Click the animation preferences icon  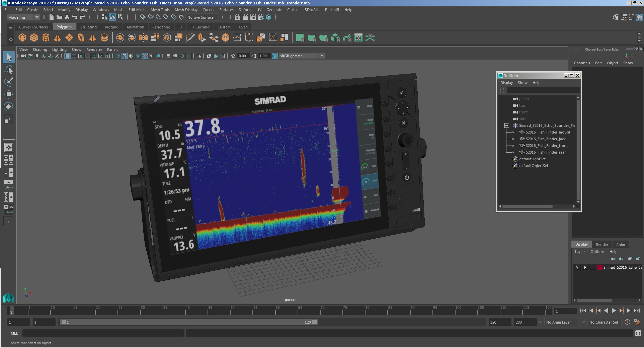637,322
